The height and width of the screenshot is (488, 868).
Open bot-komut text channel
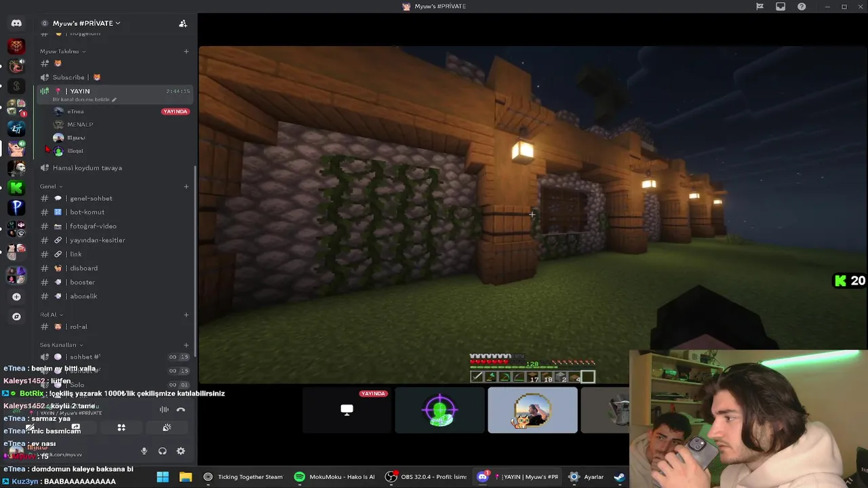[115, 212]
